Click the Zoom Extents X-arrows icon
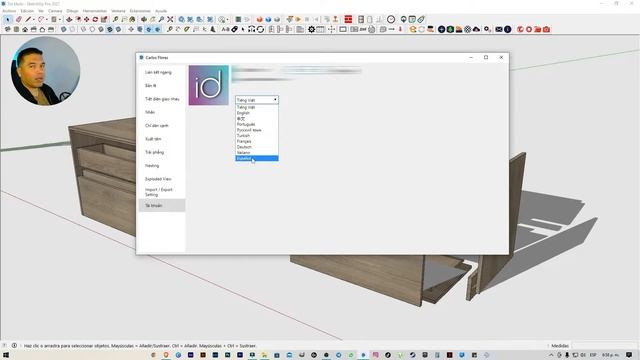 (x=170, y=19)
